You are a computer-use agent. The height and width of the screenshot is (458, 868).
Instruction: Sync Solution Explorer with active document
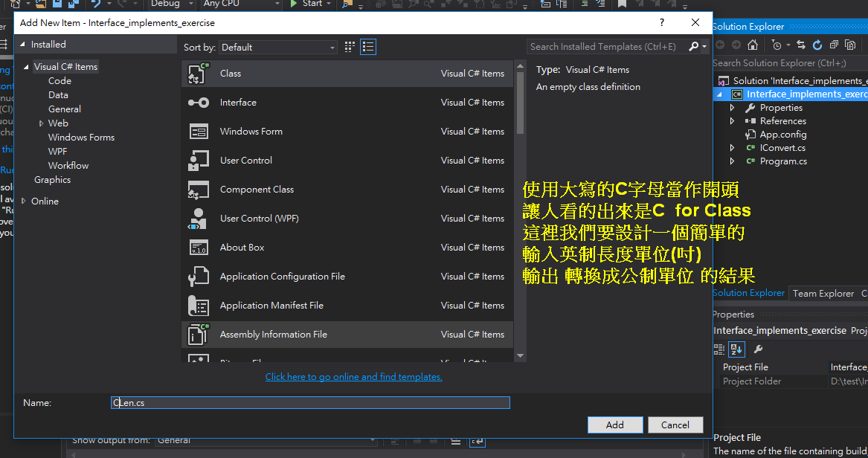point(801,45)
